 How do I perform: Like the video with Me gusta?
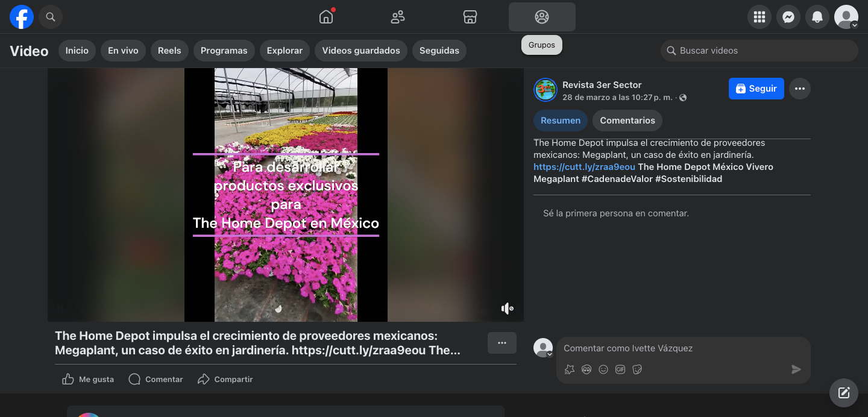coord(88,379)
